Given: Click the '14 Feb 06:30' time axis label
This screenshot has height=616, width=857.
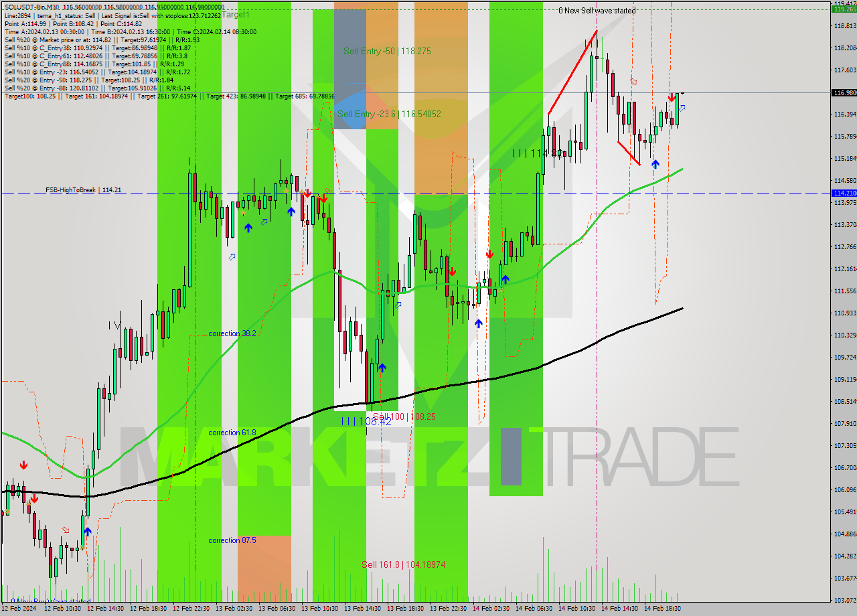Looking at the screenshot, I should 534,609.
